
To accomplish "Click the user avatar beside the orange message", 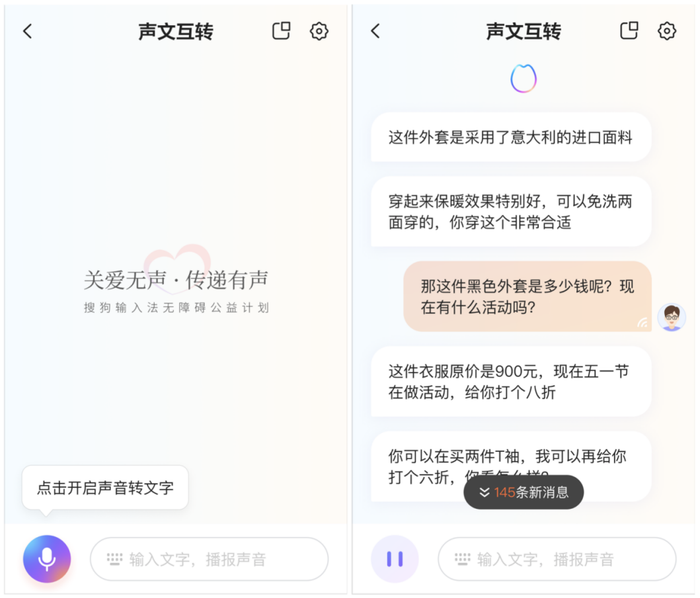I will [x=672, y=317].
